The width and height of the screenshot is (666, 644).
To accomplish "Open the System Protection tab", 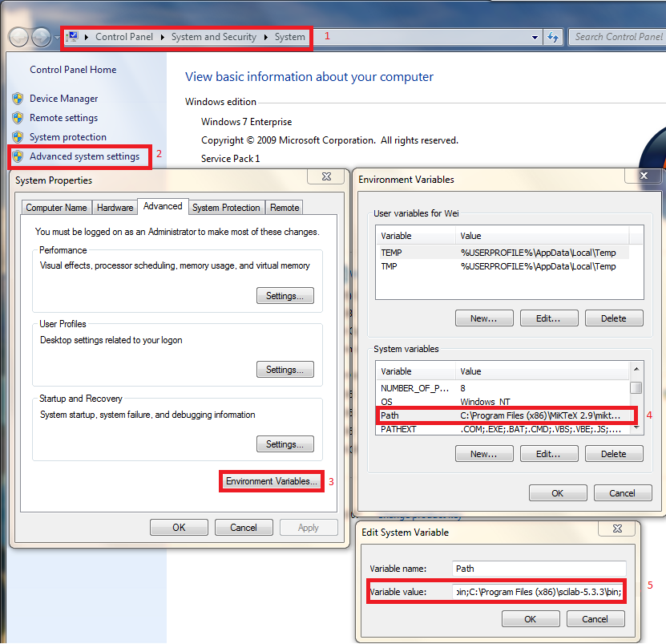I will (226, 208).
